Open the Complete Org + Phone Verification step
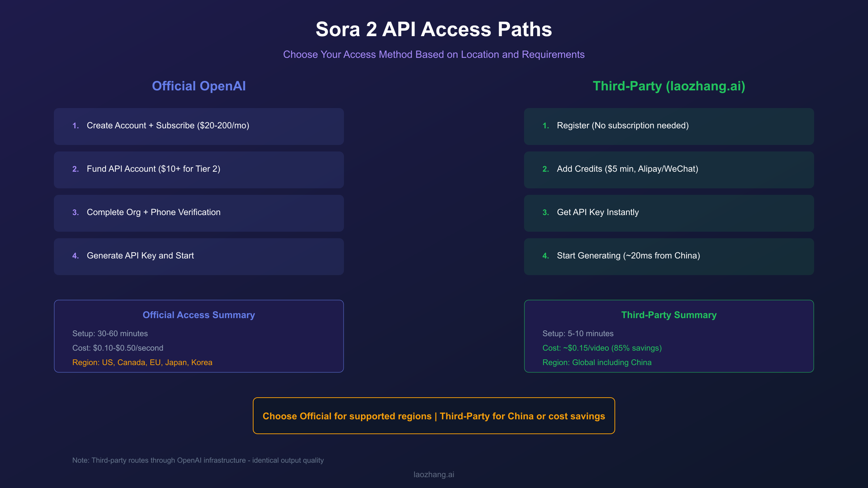Image resolution: width=868 pixels, height=488 pixels. (199, 213)
